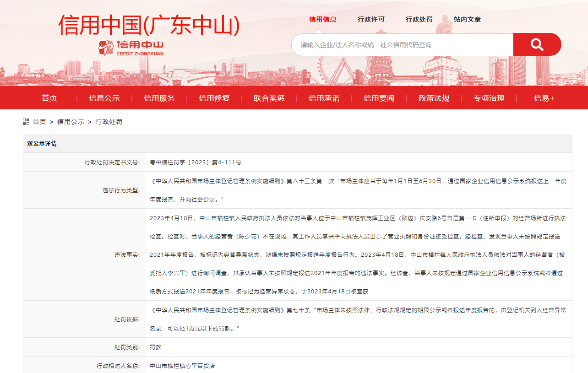Screen dimensions: 588x373
Task: Open the 信用服务 menu
Action: coord(159,98)
